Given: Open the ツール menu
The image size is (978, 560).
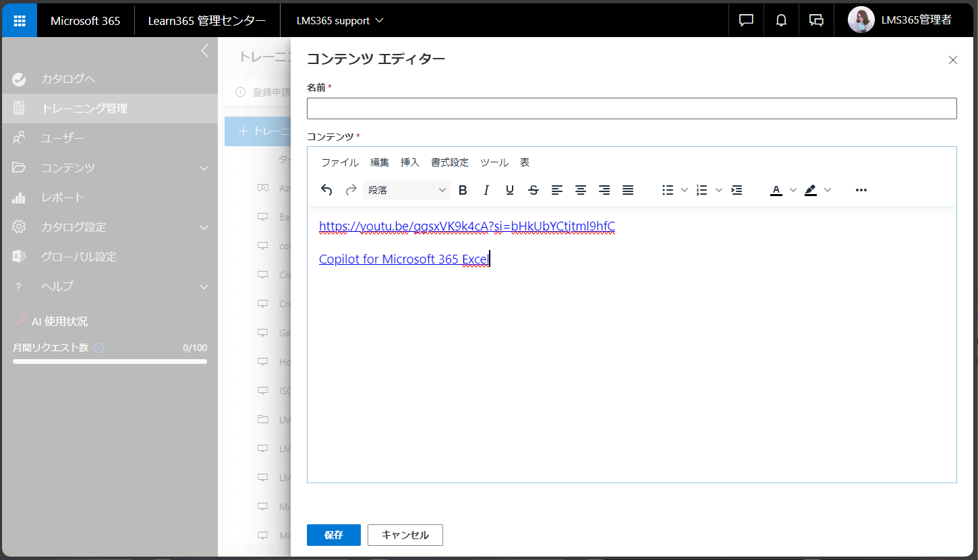Looking at the screenshot, I should click(494, 162).
